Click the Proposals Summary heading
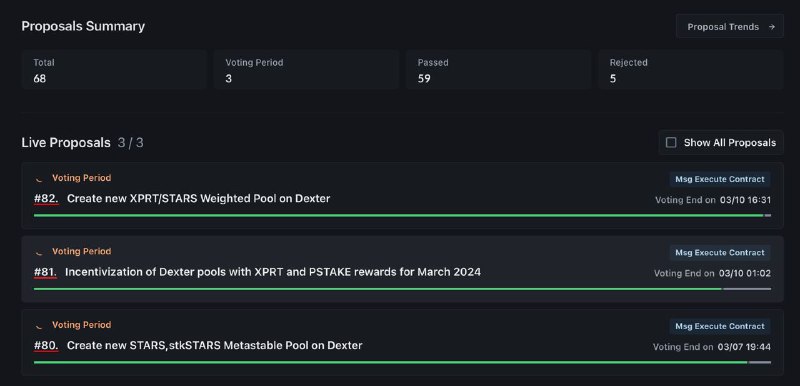Viewport: 800px width, 386px height. (83, 26)
